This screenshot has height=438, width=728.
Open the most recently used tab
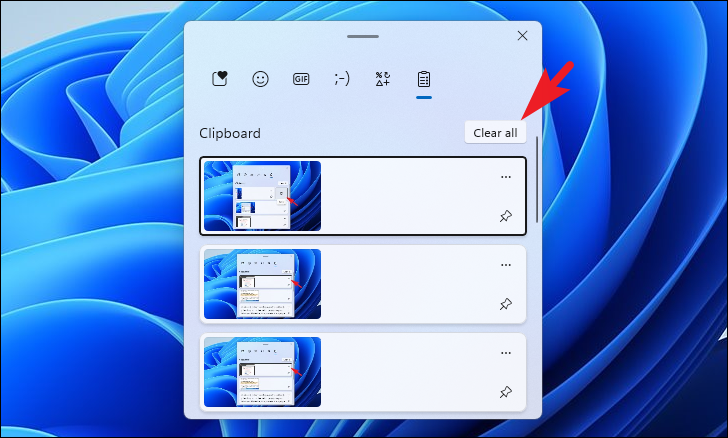pos(220,79)
